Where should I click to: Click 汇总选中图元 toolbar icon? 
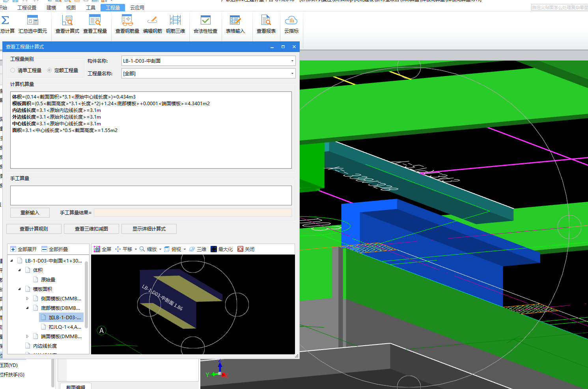[x=33, y=20]
